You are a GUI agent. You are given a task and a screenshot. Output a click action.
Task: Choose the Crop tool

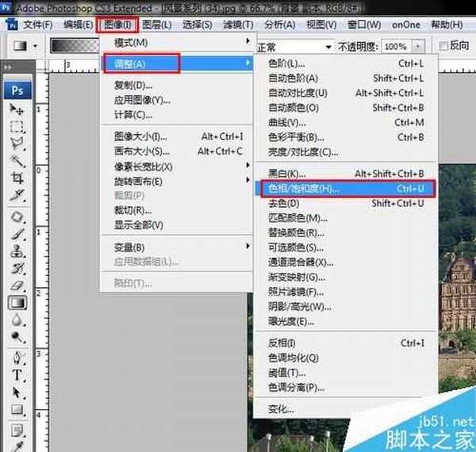(x=17, y=178)
